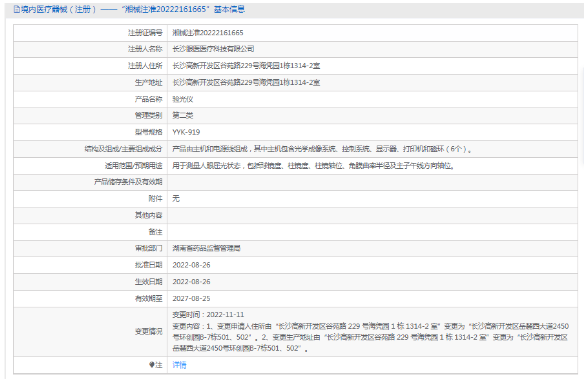This screenshot has width=588, height=382.
Task: Click the 其他内容 label
Action: pyautogui.click(x=148, y=215)
